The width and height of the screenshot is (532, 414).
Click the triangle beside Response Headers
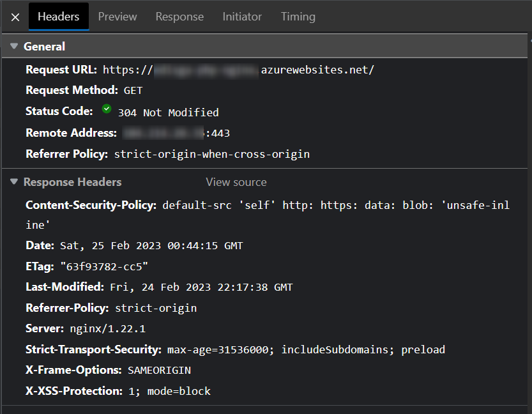(x=13, y=181)
